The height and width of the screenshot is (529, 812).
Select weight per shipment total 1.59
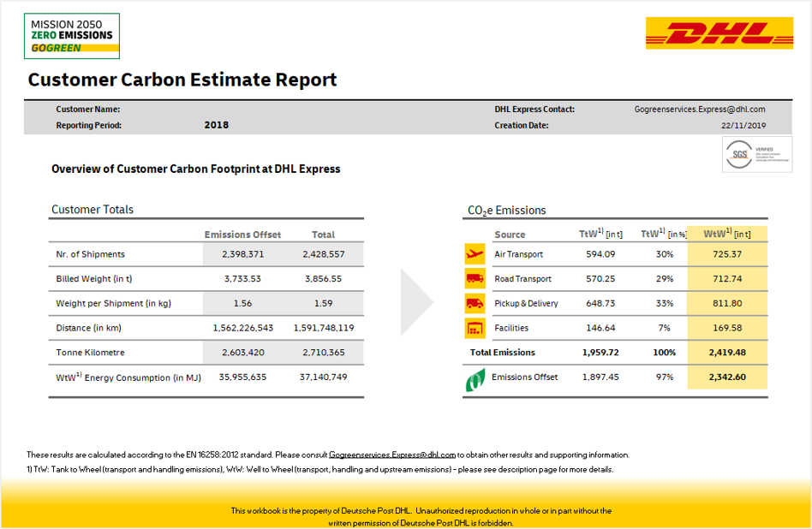pyautogui.click(x=323, y=303)
